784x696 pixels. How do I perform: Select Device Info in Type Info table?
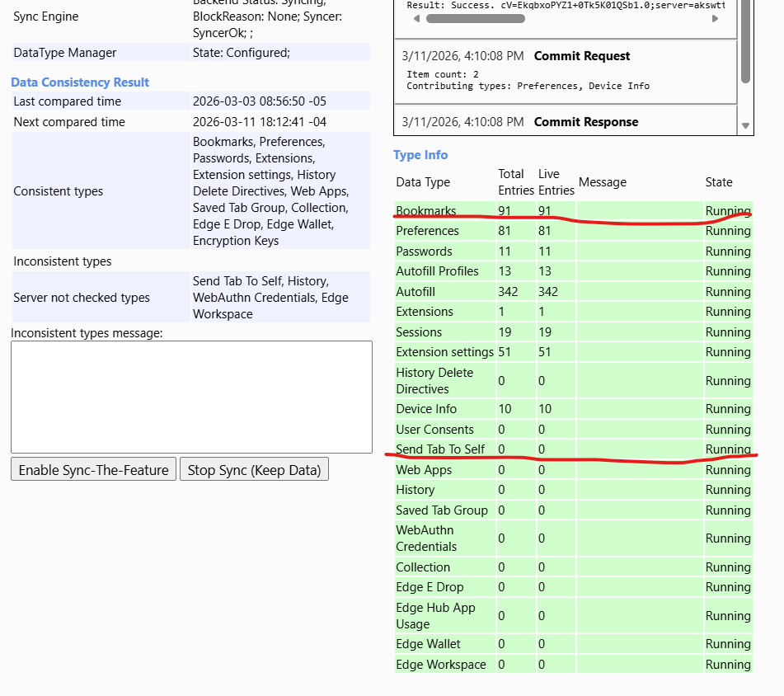(x=426, y=409)
